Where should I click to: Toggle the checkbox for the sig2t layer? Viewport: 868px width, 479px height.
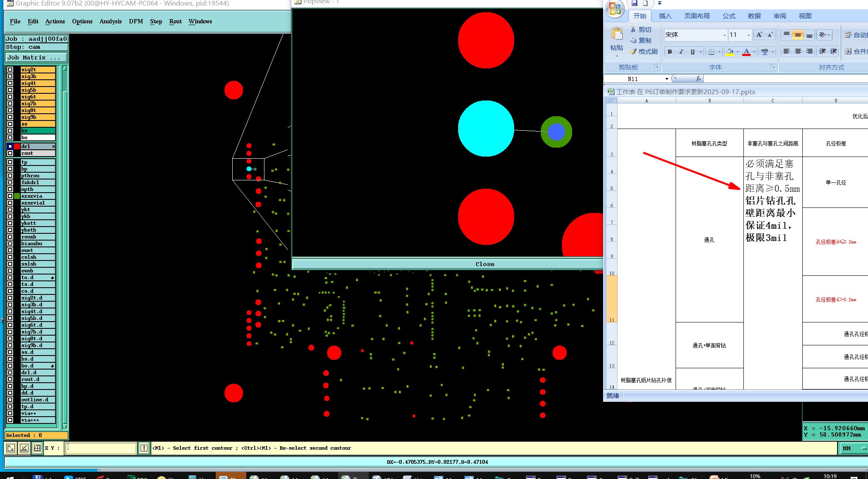coord(10,70)
